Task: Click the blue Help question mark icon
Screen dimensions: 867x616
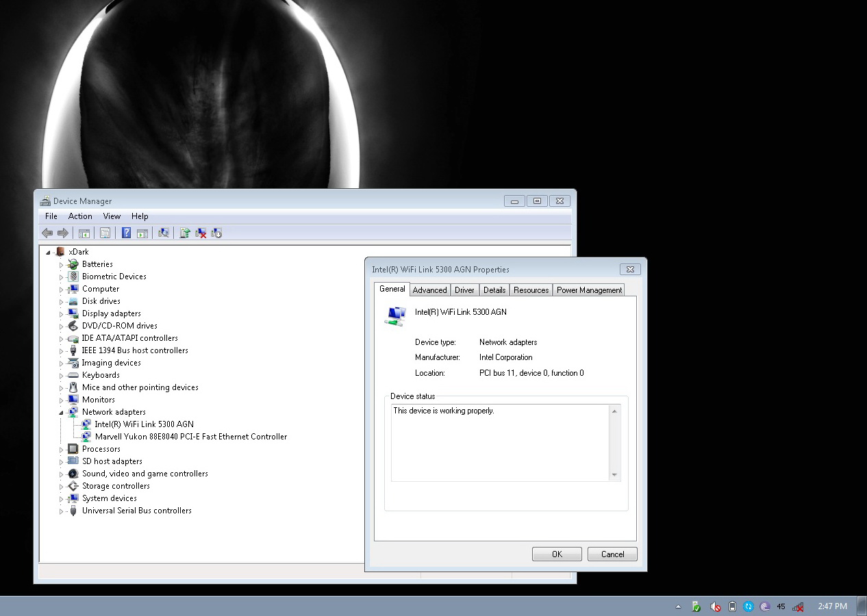Action: 126,233
